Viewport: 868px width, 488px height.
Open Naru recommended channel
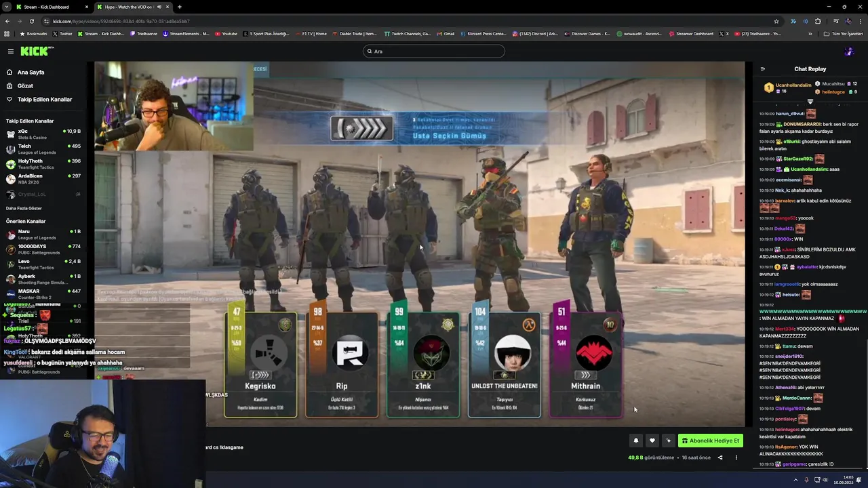(x=43, y=235)
